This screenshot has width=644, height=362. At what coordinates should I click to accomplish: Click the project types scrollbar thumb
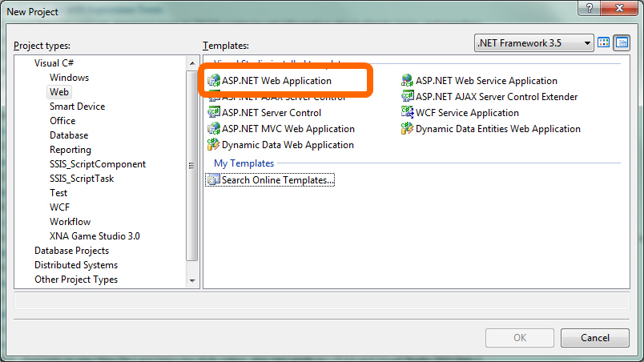coord(191,166)
